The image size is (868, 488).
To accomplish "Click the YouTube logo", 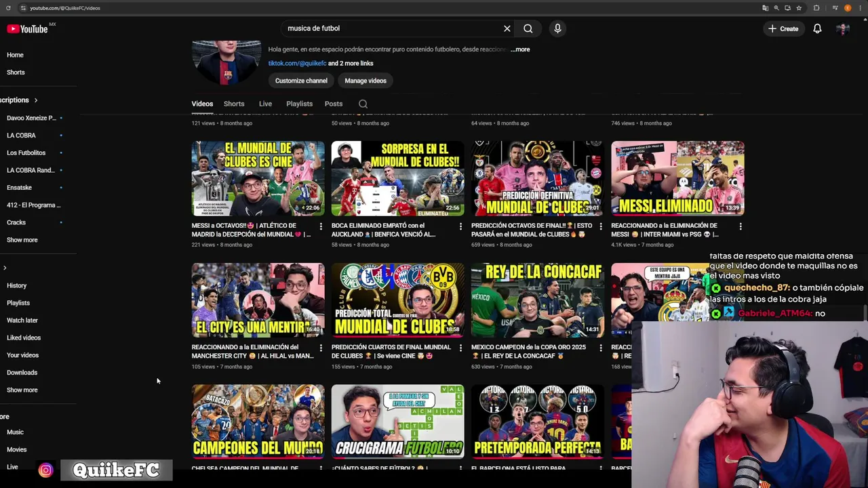I will tap(27, 28).
